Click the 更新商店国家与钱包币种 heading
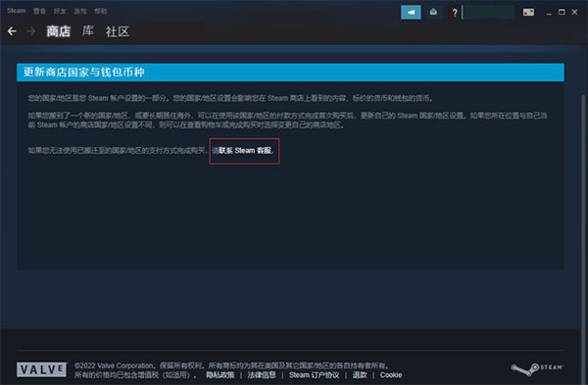 click(84, 72)
